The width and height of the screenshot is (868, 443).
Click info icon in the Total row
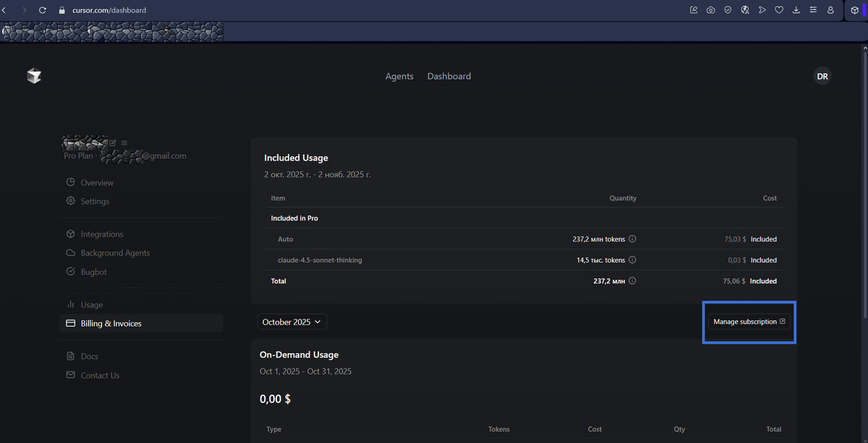632,281
